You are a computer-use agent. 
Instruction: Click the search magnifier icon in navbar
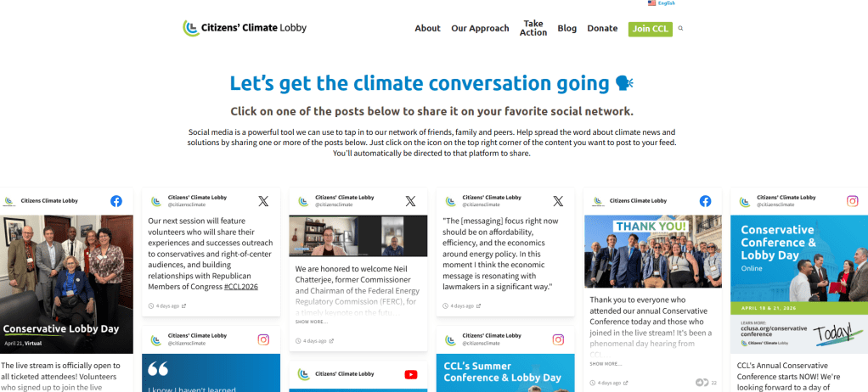tap(680, 29)
